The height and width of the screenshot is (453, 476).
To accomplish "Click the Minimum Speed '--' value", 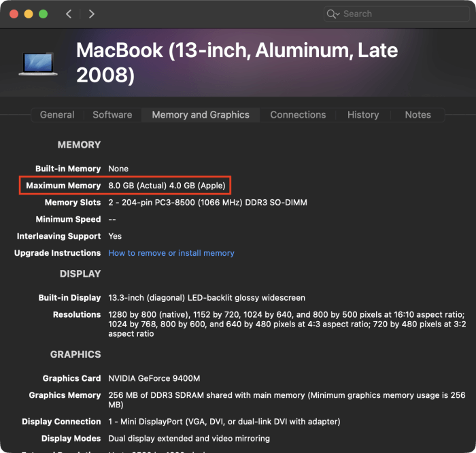I will tap(112, 219).
